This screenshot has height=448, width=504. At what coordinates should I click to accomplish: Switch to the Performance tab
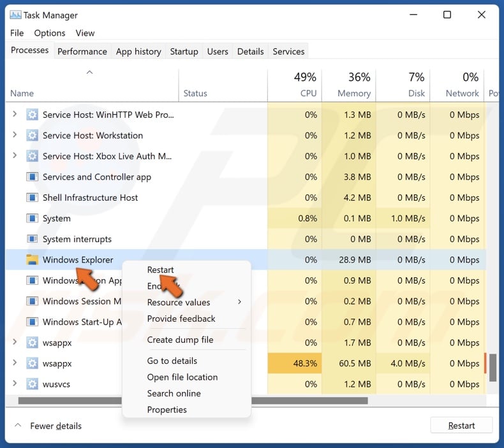point(82,52)
